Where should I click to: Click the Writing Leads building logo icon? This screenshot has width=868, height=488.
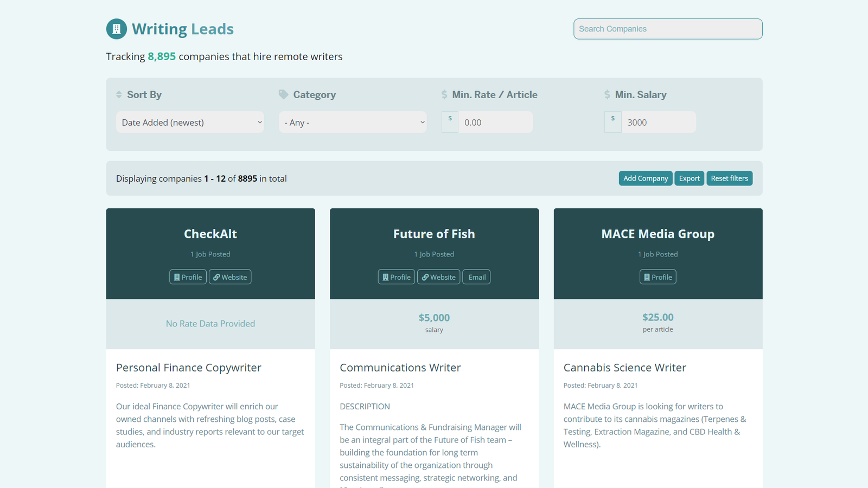coord(117,29)
